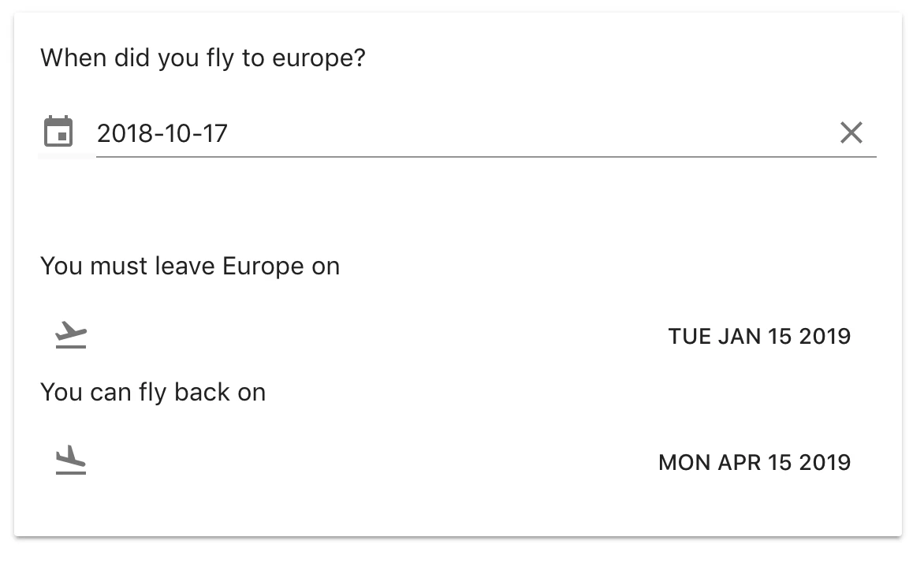Click the X to reset the entered date
The image size is (924, 563).
coord(851,132)
